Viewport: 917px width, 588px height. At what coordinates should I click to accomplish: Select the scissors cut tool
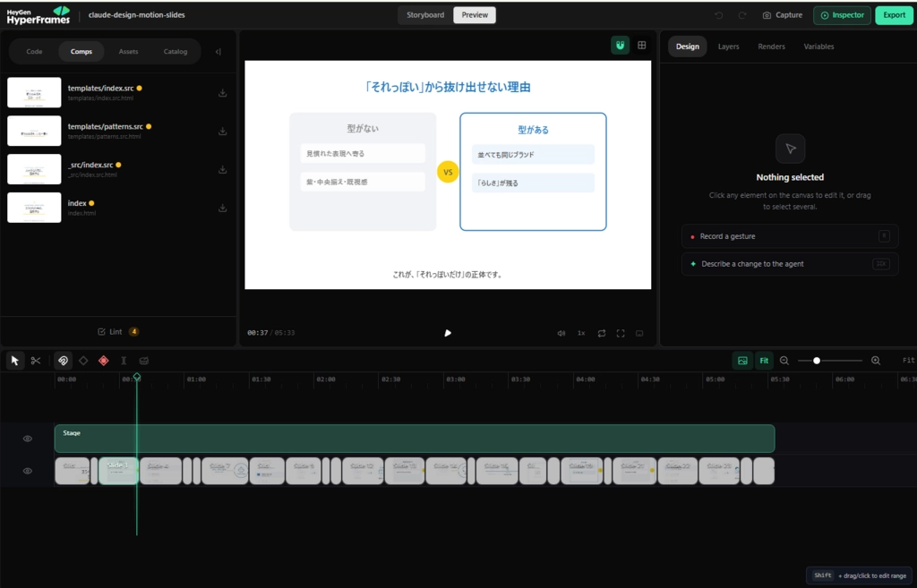36,361
